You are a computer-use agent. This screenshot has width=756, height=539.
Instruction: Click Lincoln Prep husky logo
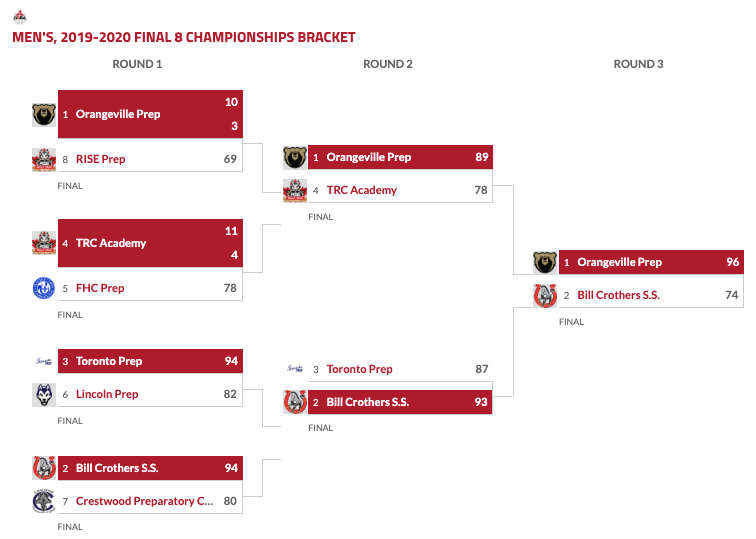43,394
